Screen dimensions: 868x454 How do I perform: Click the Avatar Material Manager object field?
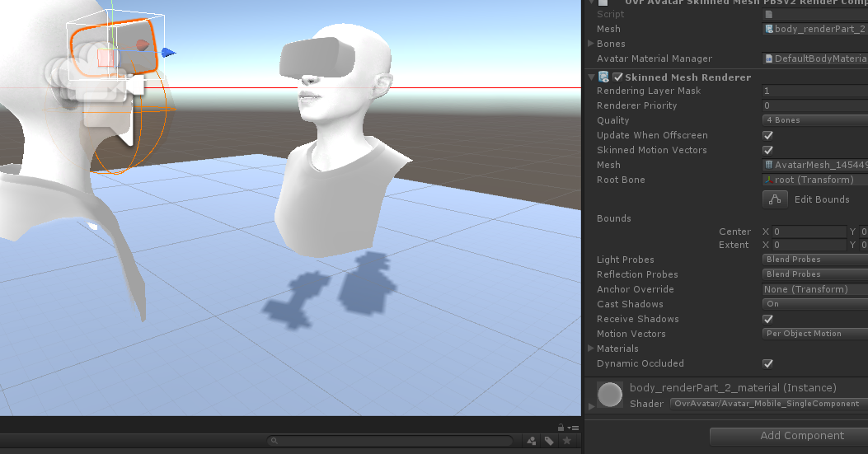click(x=815, y=59)
